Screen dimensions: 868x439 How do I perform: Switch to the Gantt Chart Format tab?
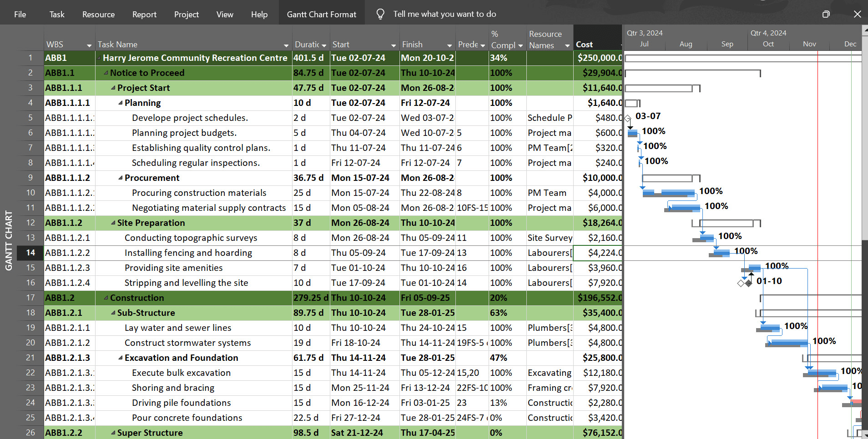[x=321, y=14]
